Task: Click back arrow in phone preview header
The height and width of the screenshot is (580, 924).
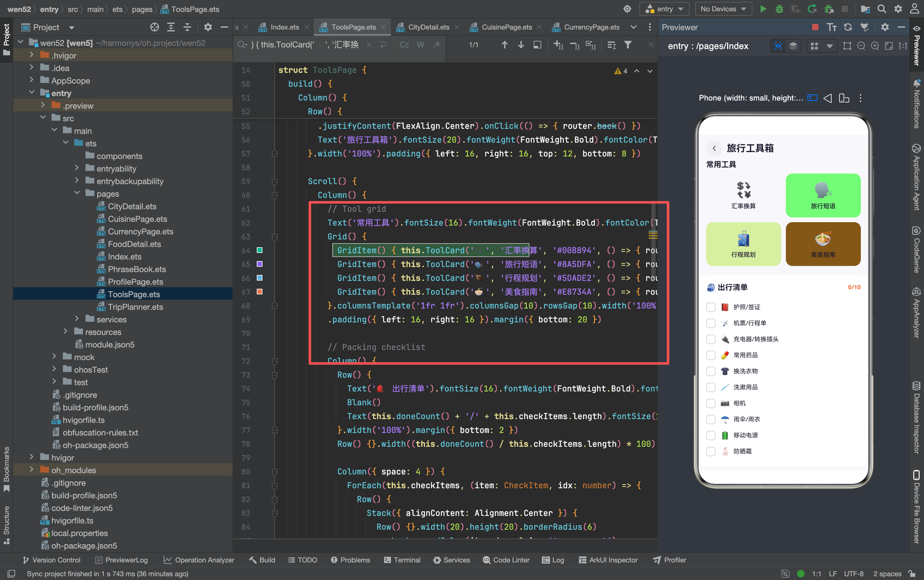Action: pos(714,148)
